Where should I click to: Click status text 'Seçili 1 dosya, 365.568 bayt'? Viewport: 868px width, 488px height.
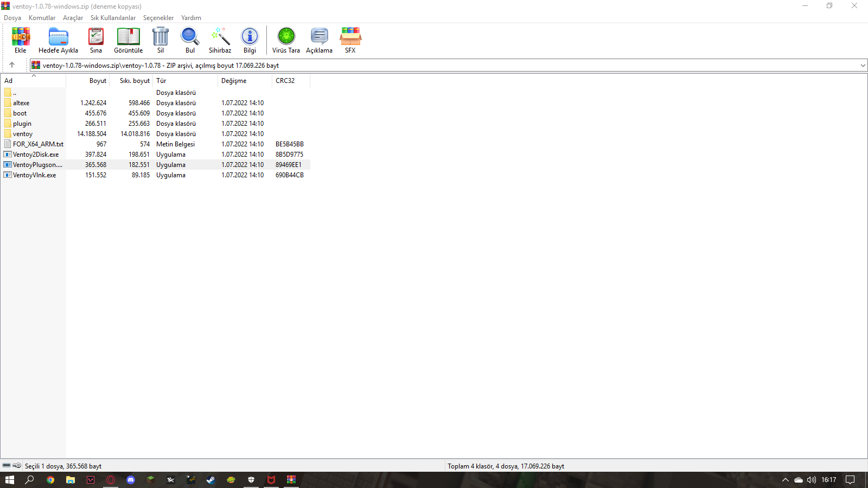(x=63, y=466)
